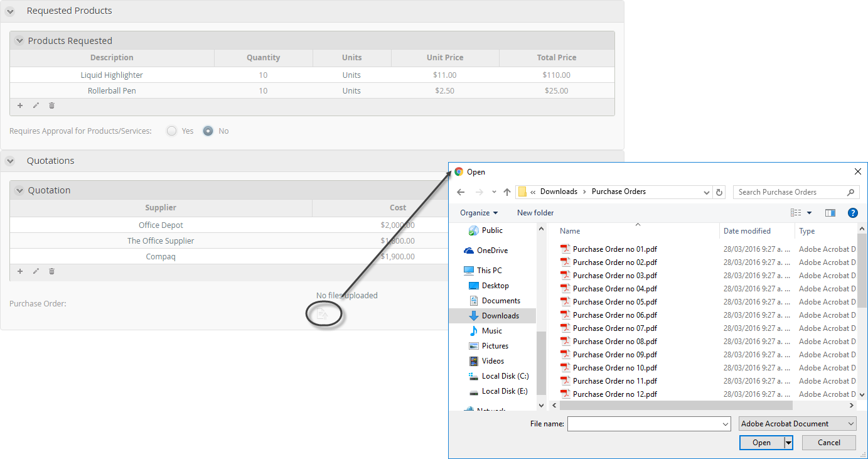The image size is (868, 459).
Task: Cancel the Open dialog
Action: point(829,443)
